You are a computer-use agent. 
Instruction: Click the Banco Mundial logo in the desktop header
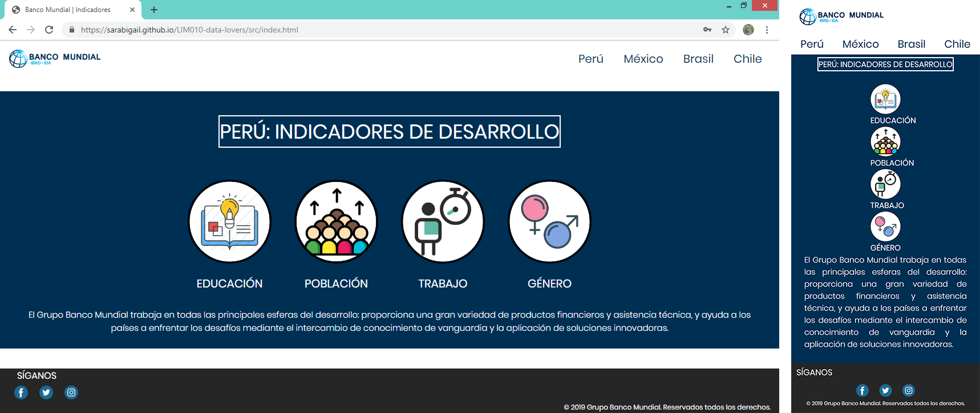(x=55, y=58)
